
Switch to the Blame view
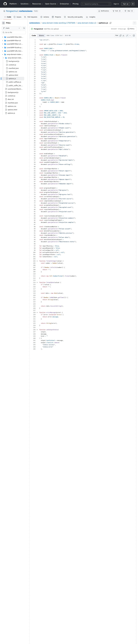click(41, 36)
